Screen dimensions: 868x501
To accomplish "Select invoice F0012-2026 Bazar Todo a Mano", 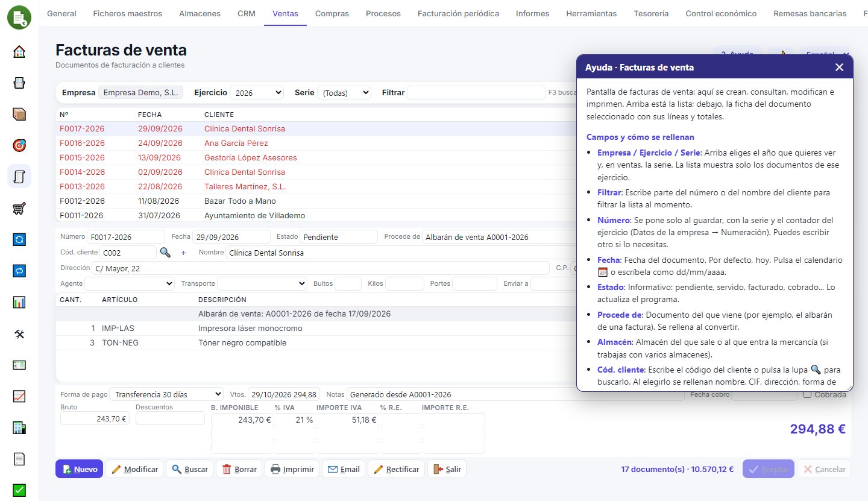I will click(x=316, y=201).
